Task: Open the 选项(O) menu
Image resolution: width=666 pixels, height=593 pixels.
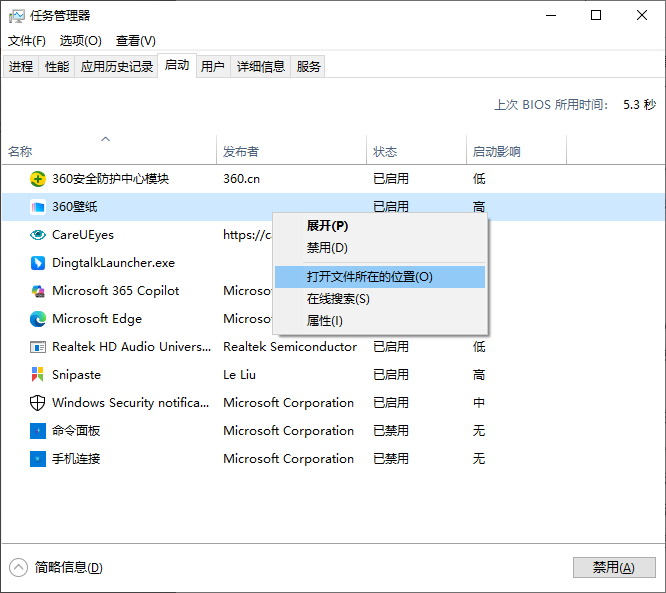Action: (81, 41)
